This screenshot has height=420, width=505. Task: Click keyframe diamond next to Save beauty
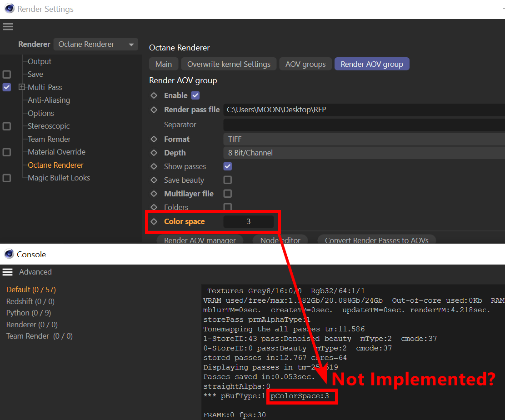(154, 180)
